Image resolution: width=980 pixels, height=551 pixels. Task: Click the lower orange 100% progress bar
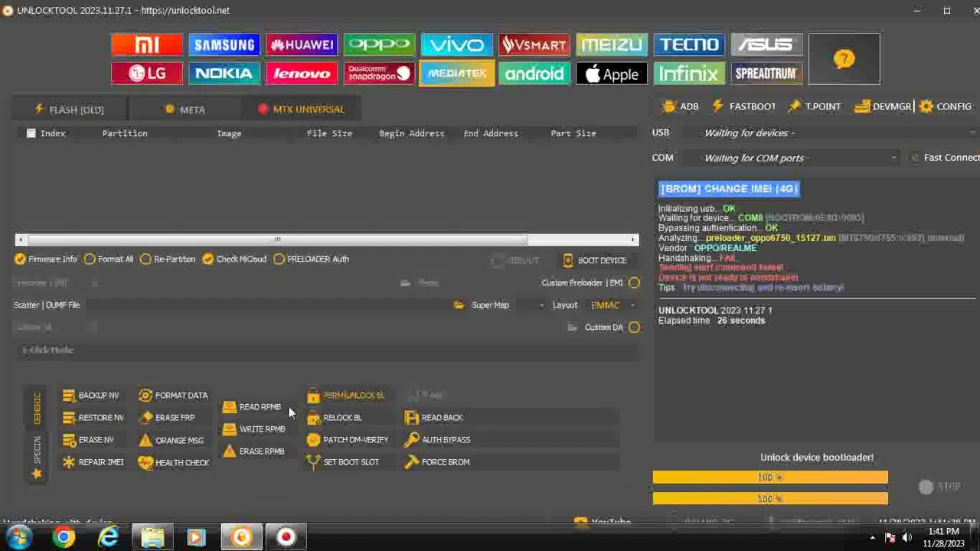tap(770, 499)
